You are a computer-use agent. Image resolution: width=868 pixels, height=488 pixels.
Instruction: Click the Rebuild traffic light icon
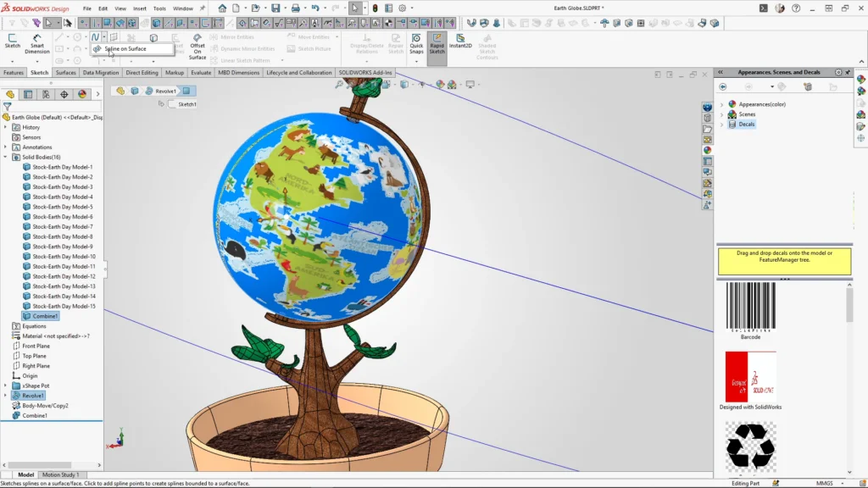(x=376, y=8)
